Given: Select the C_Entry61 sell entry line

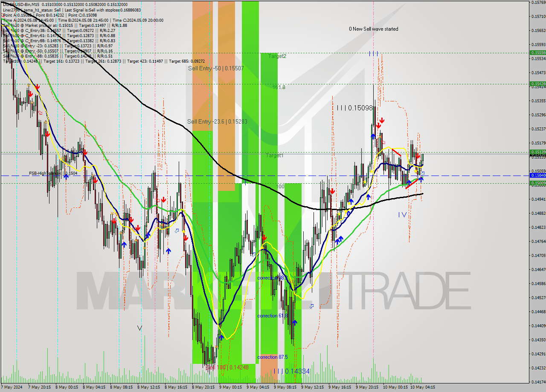Looking at the screenshot, I should point(59,36).
